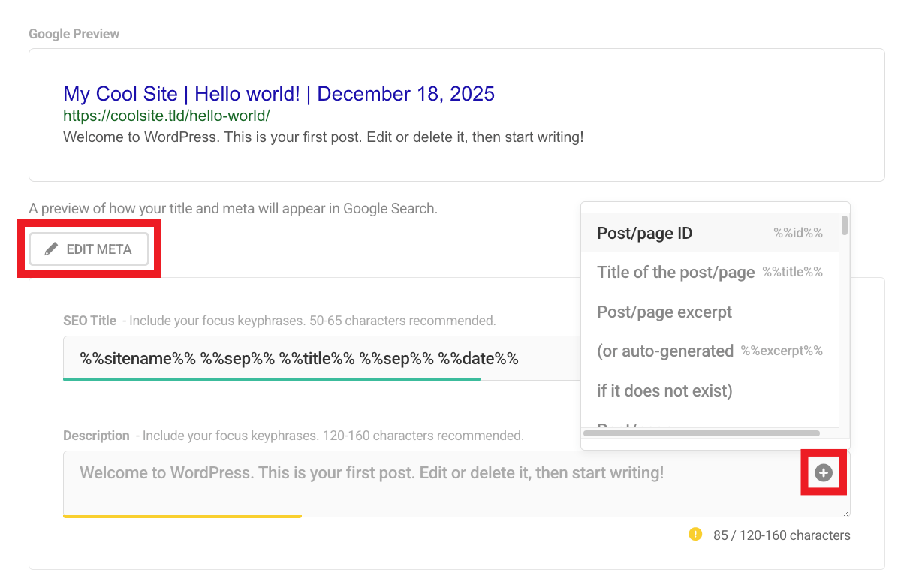Screen dimensions: 916x588
Task: Click the yellow warning icon beside character count
Action: 695,535
